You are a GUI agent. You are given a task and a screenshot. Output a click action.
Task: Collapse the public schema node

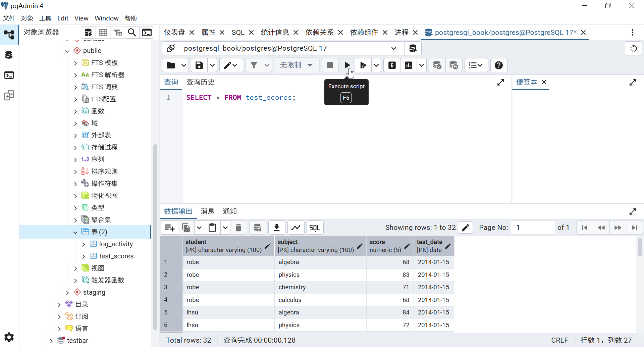67,51
